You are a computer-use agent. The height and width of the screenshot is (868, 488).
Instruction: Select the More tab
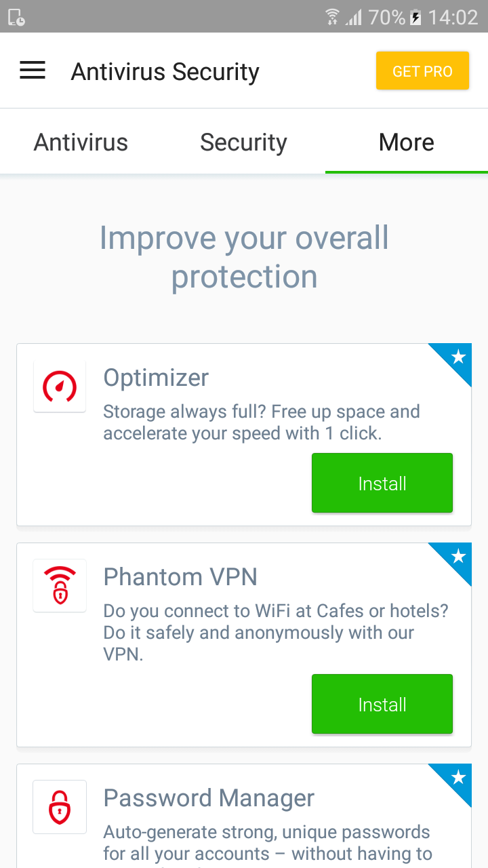pos(407,142)
